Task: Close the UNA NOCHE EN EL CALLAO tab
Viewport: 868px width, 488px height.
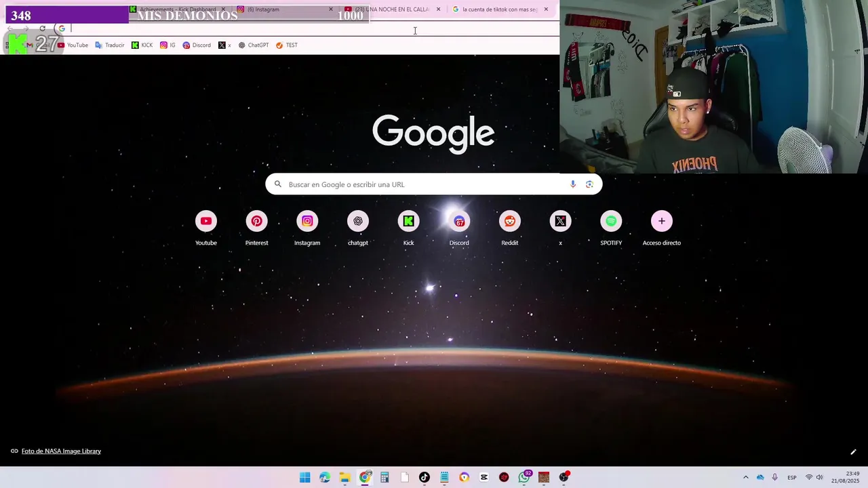Action: pos(438,9)
